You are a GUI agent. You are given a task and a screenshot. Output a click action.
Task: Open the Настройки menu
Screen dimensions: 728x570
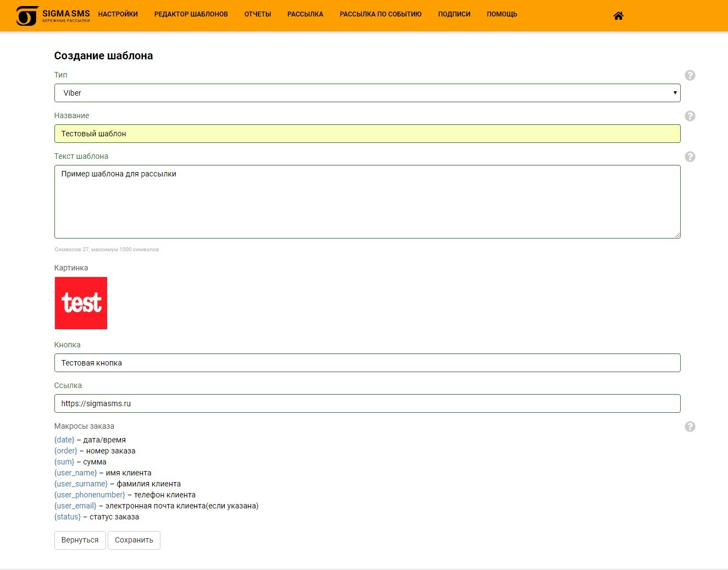pos(118,14)
